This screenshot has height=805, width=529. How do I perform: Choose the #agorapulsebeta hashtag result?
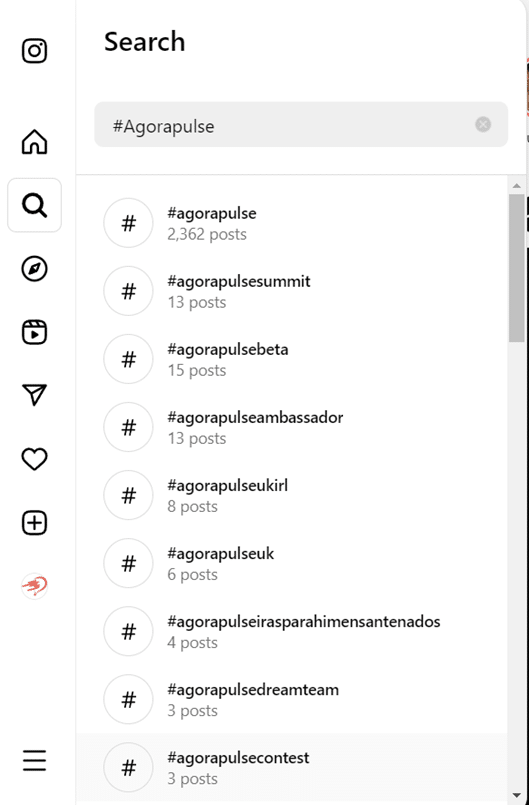point(292,359)
